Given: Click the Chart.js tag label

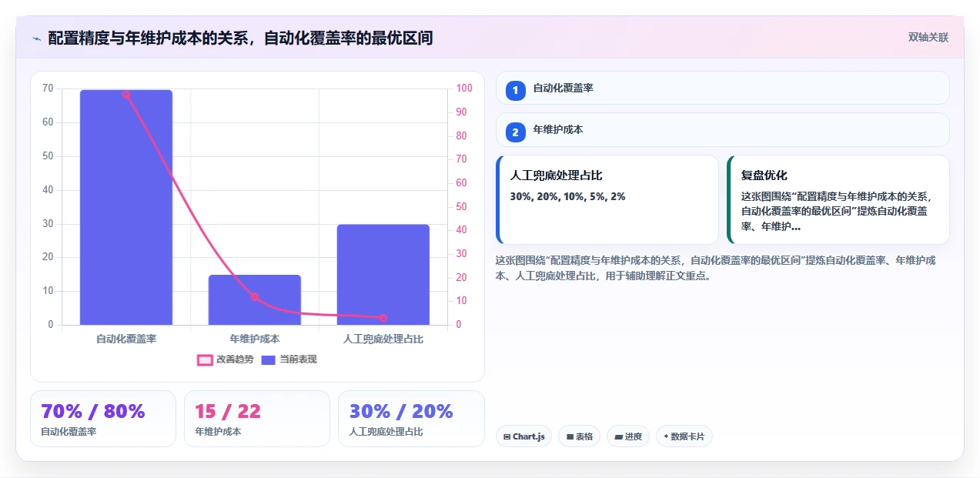Looking at the screenshot, I should 529,436.
